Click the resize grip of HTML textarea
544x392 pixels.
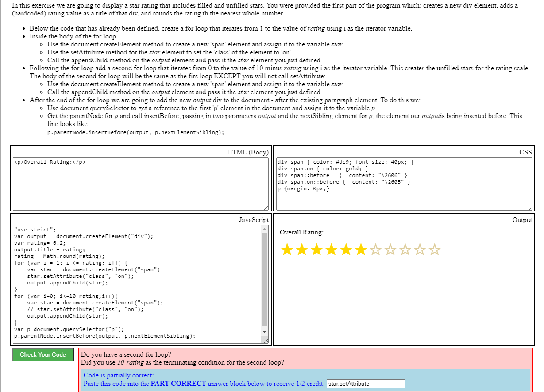click(266, 208)
